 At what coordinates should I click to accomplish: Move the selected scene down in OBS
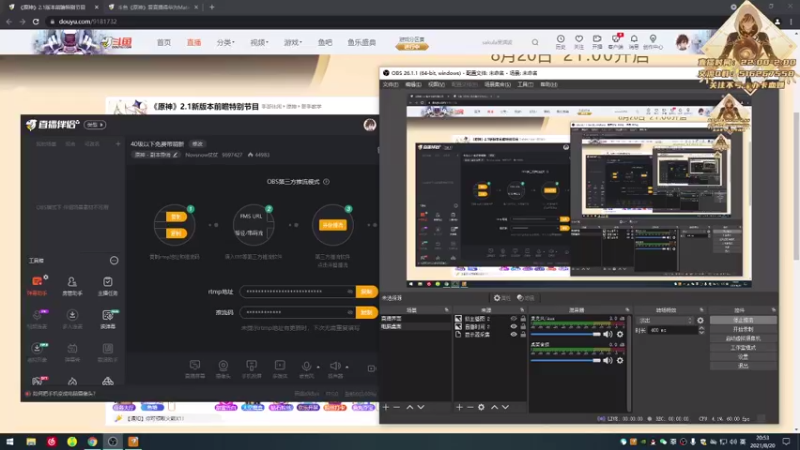421,407
